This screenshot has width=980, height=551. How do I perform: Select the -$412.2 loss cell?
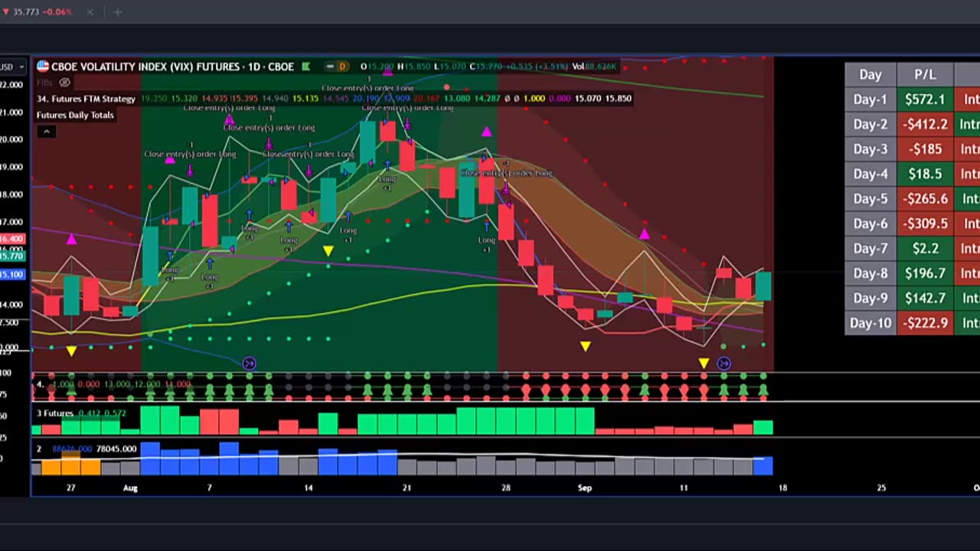(925, 124)
